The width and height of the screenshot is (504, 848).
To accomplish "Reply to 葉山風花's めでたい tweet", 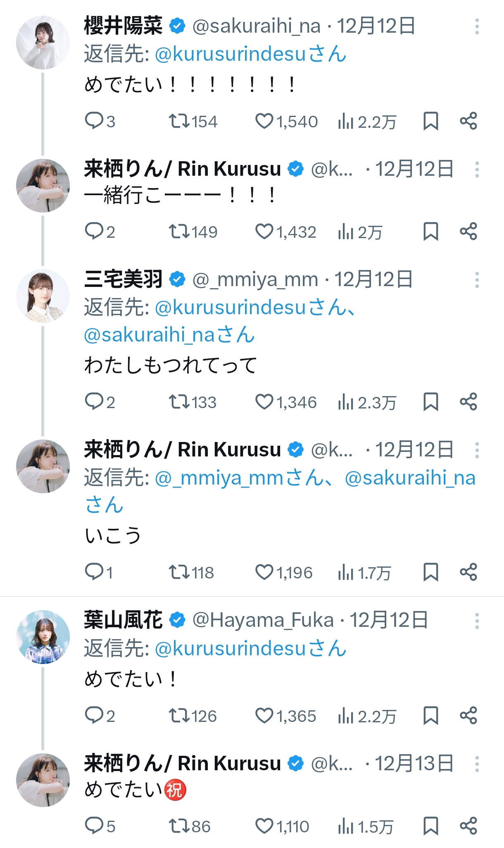I will pos(94,716).
